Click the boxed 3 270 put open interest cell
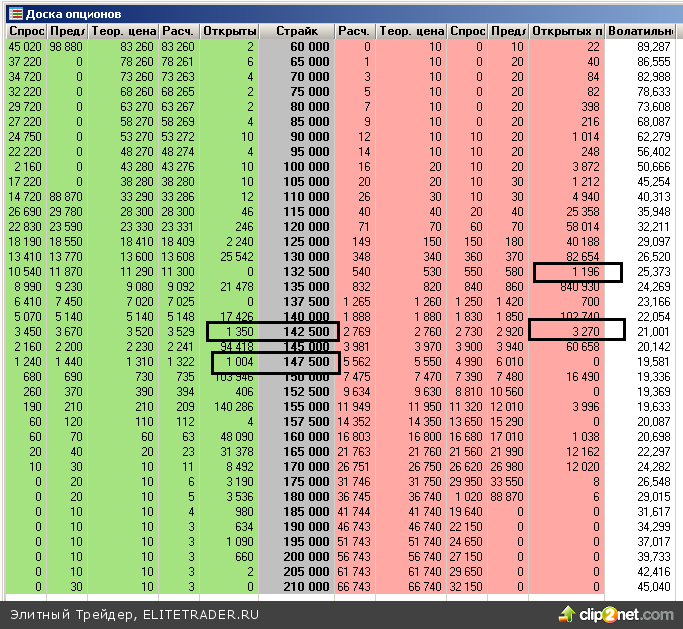The height and width of the screenshot is (629, 683). 577,330
